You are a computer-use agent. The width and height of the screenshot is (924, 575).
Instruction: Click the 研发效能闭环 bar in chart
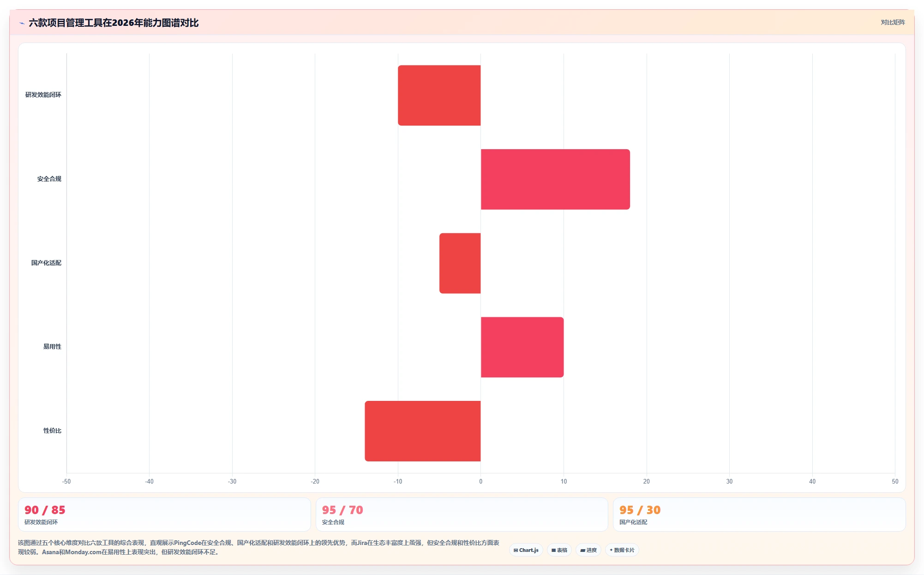439,95
